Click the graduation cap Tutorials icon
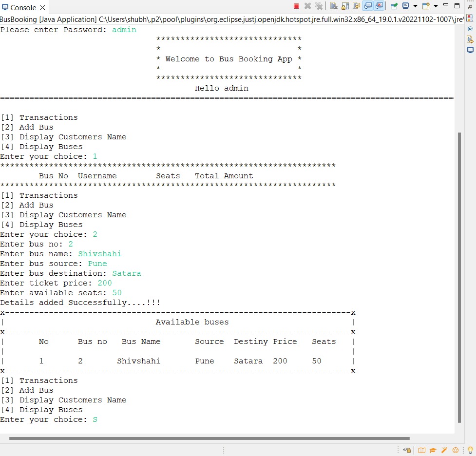Screen dimensions: 476x456 click(x=433, y=450)
